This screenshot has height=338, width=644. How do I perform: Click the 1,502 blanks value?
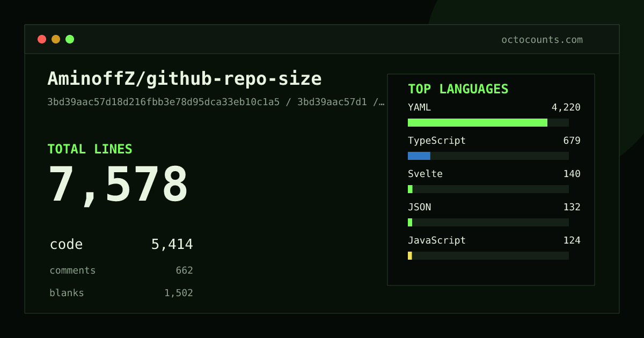click(x=179, y=293)
